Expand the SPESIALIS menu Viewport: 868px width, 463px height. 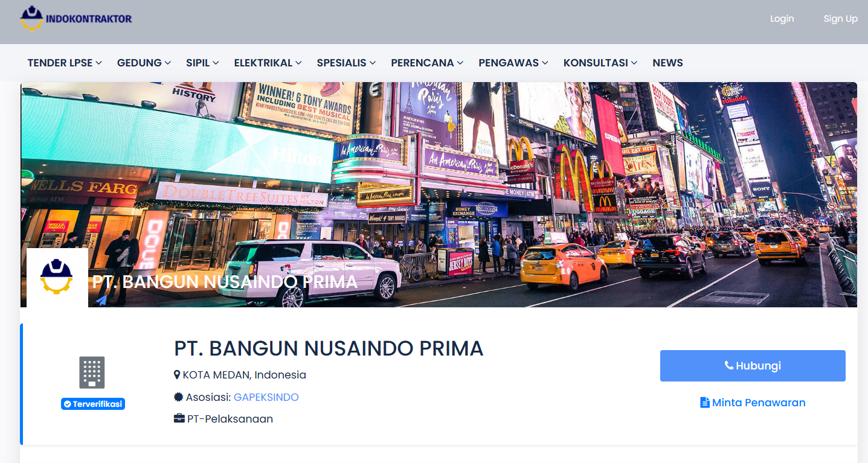pyautogui.click(x=346, y=63)
